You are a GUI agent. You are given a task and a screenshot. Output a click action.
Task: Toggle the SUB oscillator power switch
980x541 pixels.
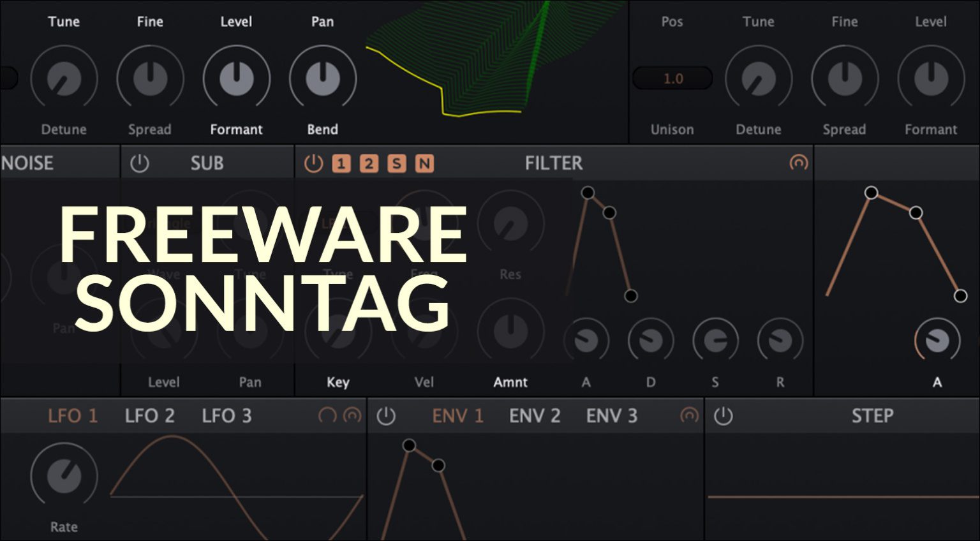tap(140, 163)
